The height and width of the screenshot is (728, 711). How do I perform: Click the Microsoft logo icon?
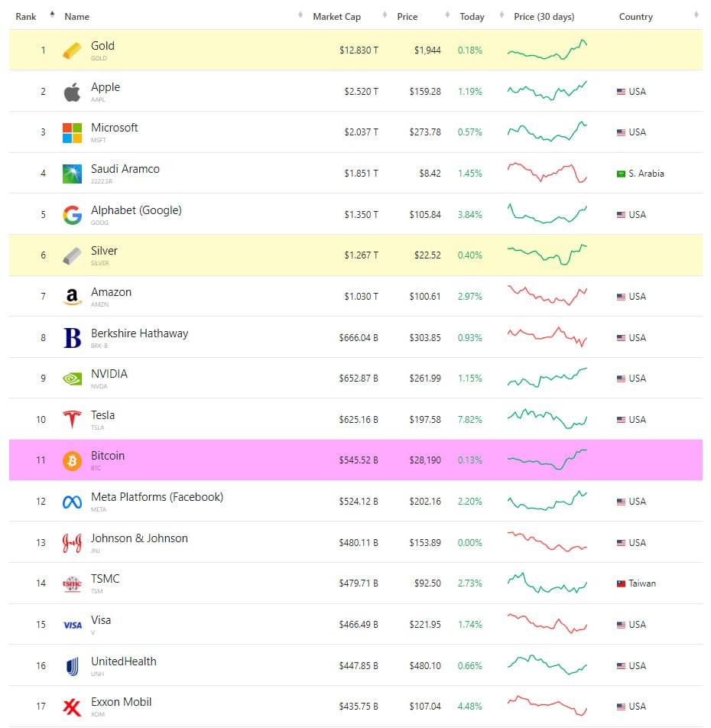click(x=72, y=133)
